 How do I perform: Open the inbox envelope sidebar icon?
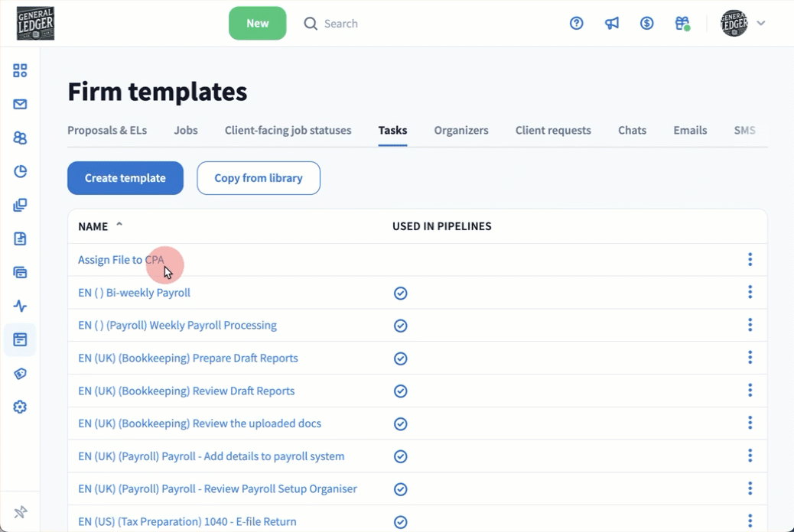20,104
